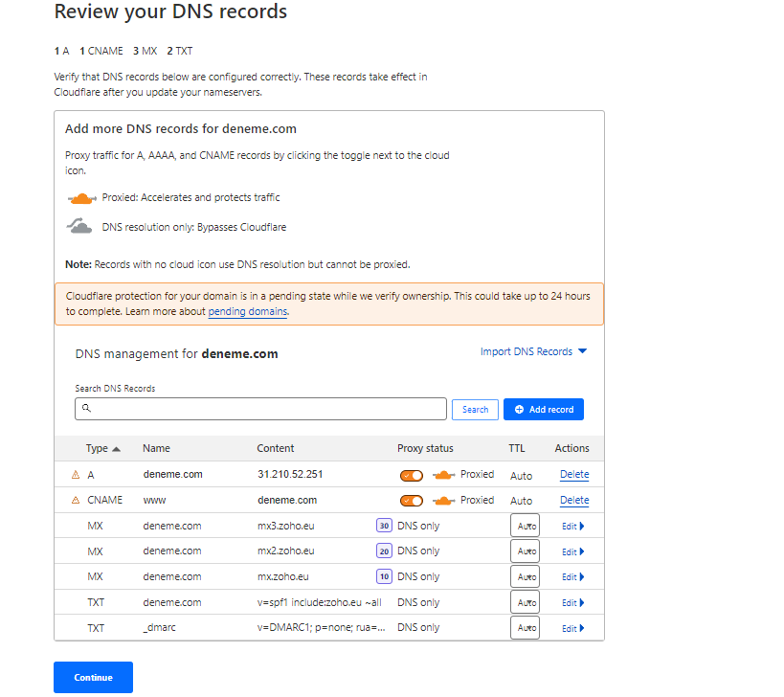Open the TTL Auto box for the SPF TXT record
Image resolution: width=784 pixels, height=697 pixels.
pyautogui.click(x=525, y=602)
